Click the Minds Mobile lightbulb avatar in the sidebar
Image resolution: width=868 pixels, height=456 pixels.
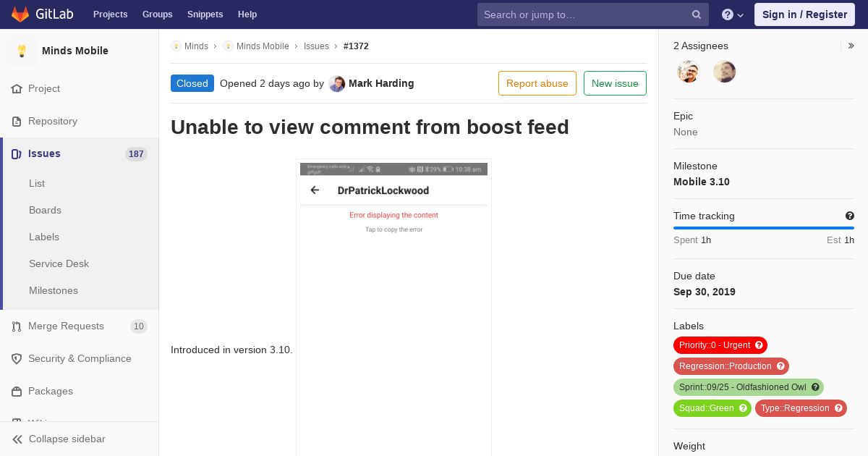pyautogui.click(x=22, y=51)
